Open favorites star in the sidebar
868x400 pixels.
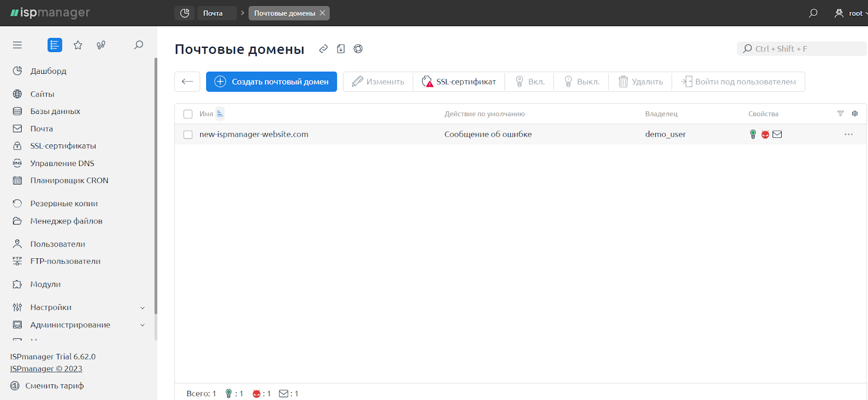(78, 45)
